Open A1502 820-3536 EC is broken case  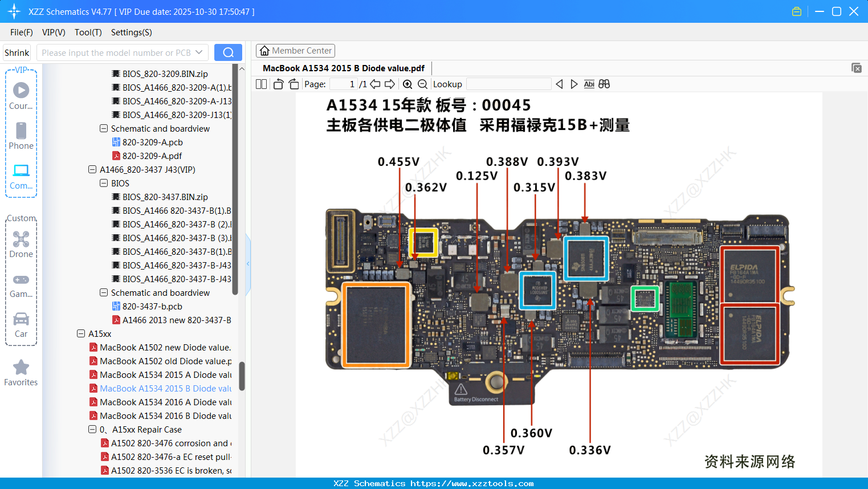[x=166, y=471]
